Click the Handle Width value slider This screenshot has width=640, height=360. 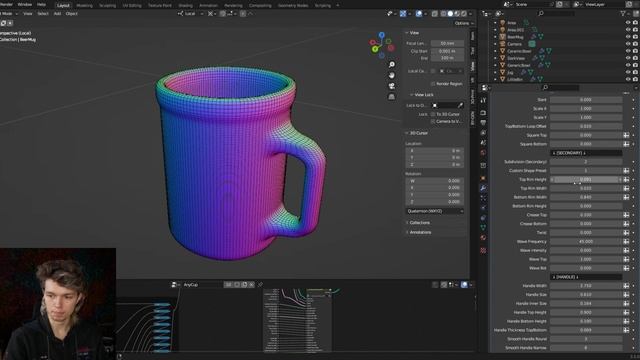point(586,286)
